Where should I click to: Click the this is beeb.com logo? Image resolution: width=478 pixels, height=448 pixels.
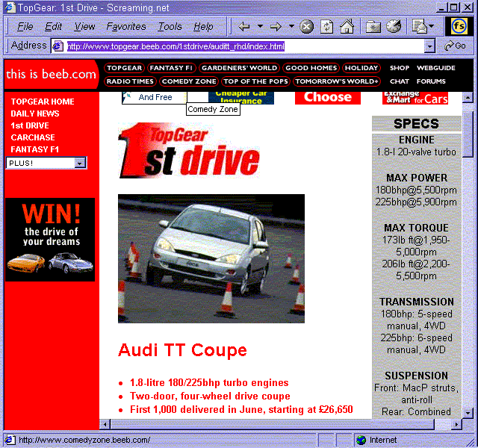click(52, 75)
